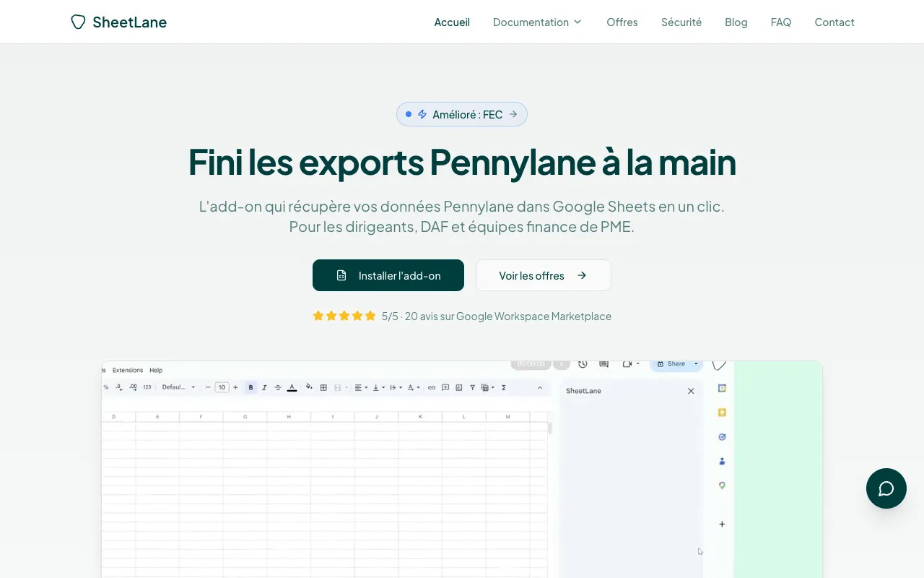This screenshot has height=578, width=924.
Task: Click the Amélioré : FEC badge
Action: click(462, 114)
